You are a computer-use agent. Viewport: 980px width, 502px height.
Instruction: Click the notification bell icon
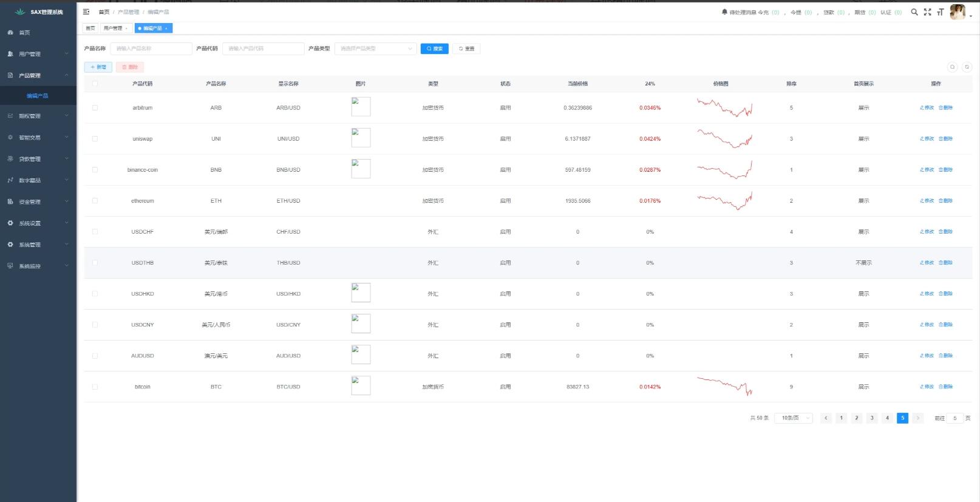click(x=724, y=12)
